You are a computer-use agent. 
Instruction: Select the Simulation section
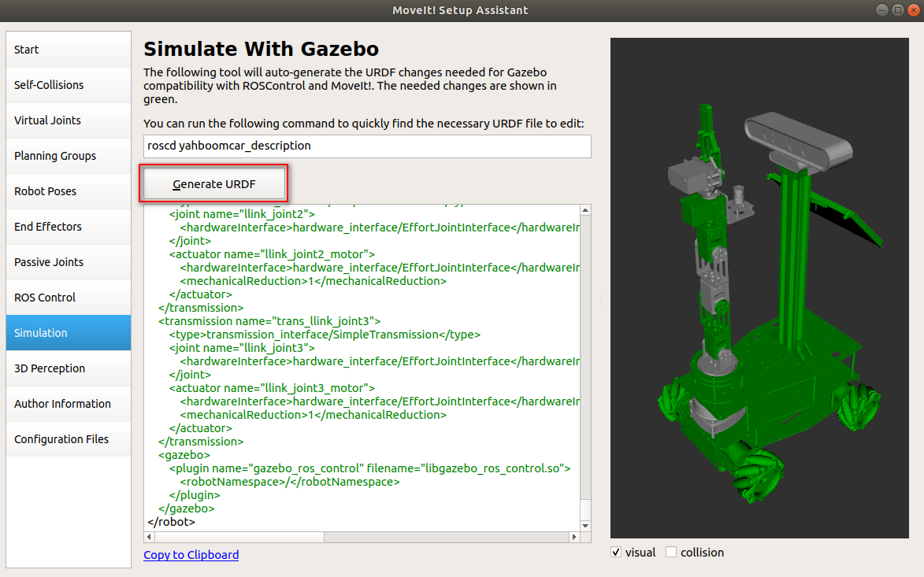(69, 333)
